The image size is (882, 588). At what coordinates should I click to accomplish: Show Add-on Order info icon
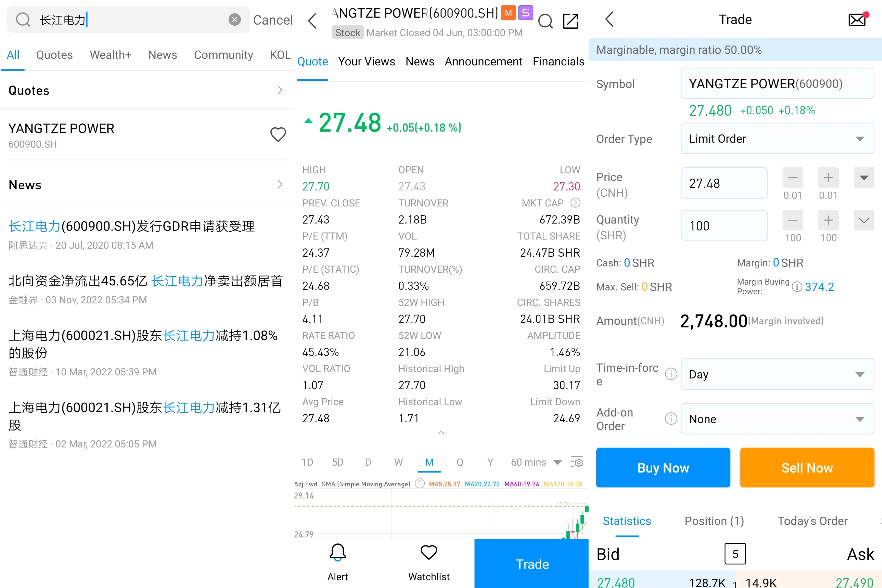pyautogui.click(x=671, y=419)
